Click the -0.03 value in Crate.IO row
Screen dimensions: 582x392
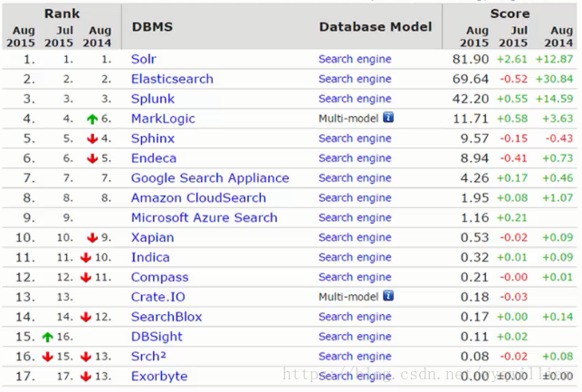[514, 297]
